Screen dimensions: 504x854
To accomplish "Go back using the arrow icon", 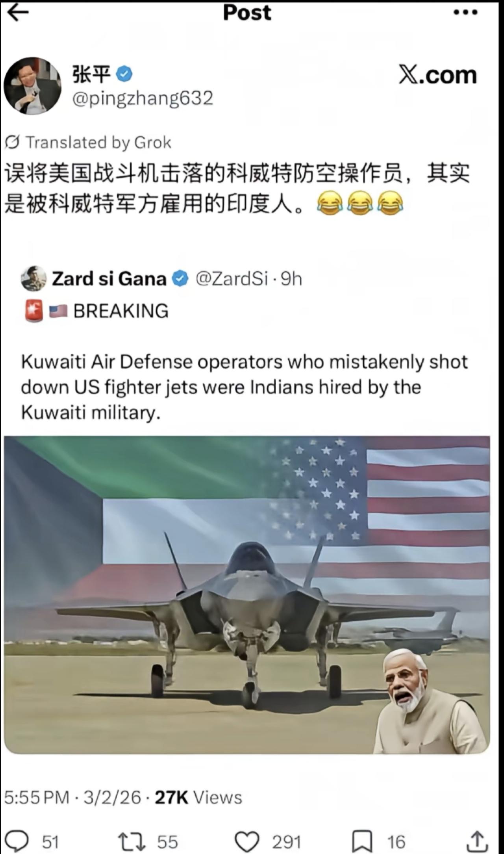I will click(x=18, y=13).
